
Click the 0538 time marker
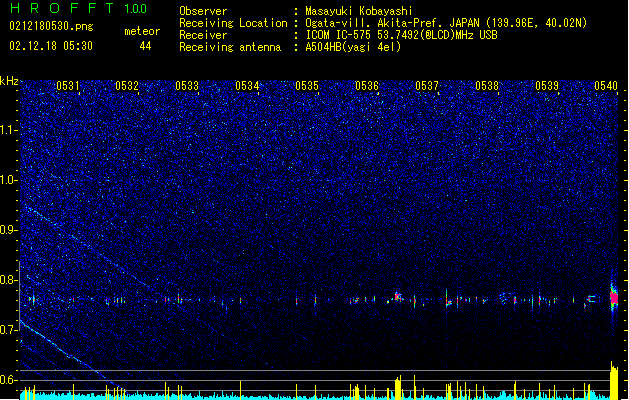pyautogui.click(x=487, y=86)
